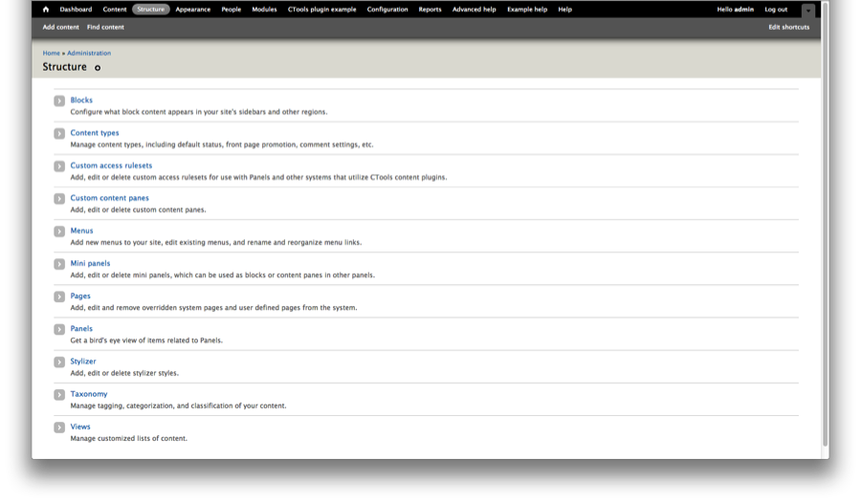Image resolution: width=861 pixels, height=504 pixels.
Task: Click arrow icon beside Mini panels
Action: coord(59,264)
